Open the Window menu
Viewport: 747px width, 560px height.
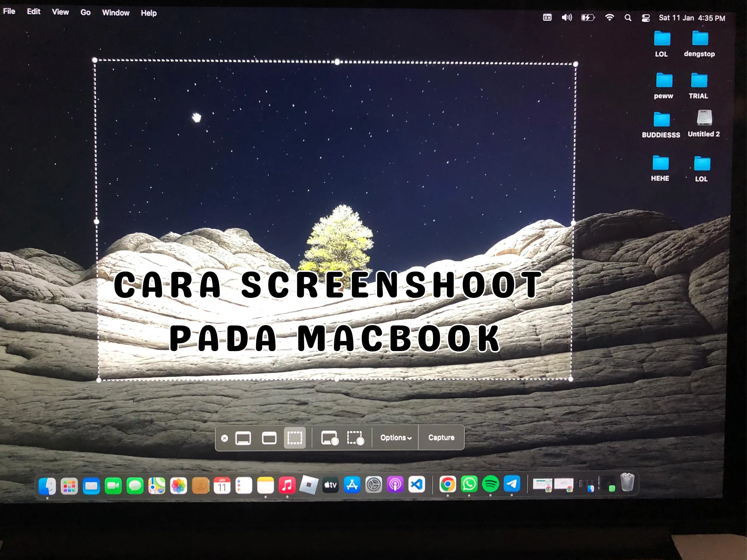116,13
